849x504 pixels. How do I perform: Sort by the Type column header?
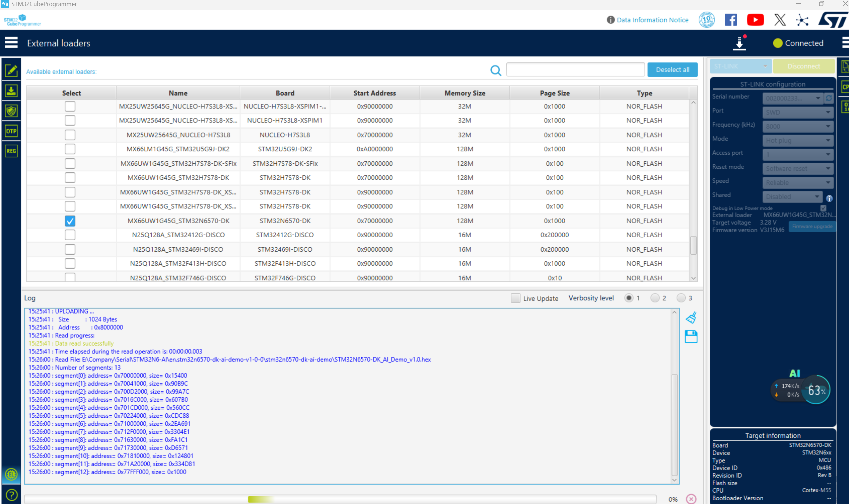point(644,93)
